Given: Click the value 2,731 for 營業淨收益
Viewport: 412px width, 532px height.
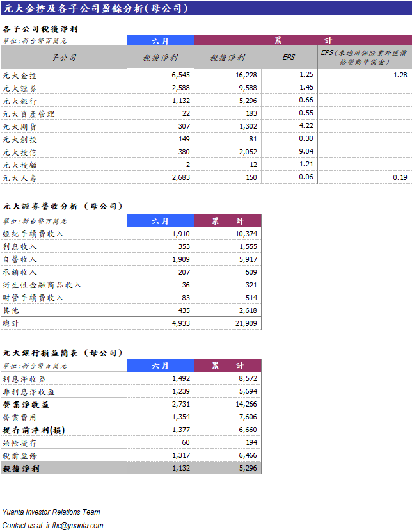Looking at the screenshot, I should click(181, 404).
